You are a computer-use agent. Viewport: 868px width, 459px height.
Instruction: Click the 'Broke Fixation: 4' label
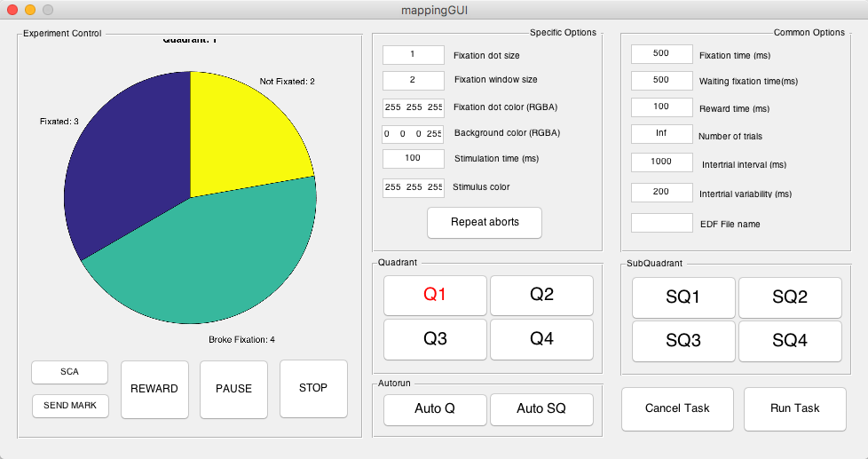[242, 339]
